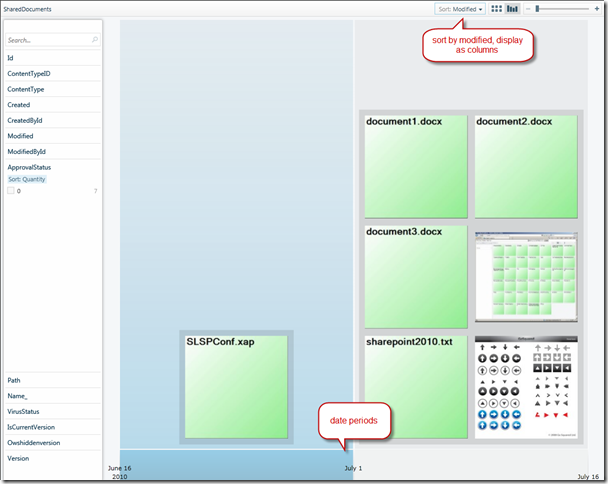
Task: Expand the IsCurrentVersion filter category
Action: (x=30, y=426)
